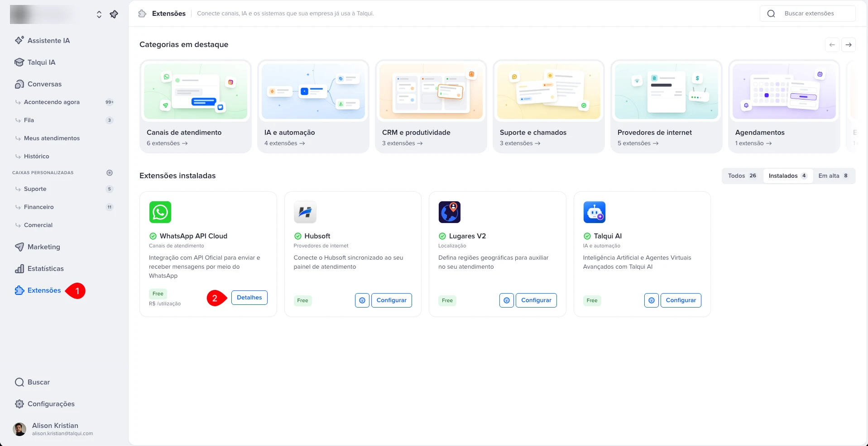Open Buscar in the sidebar
868x446 pixels.
[x=32, y=382]
